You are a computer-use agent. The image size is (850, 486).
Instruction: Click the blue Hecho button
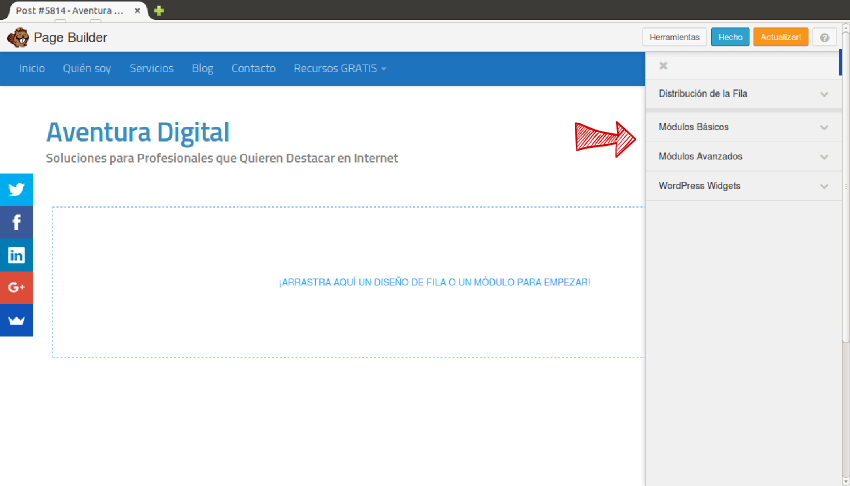tap(730, 37)
